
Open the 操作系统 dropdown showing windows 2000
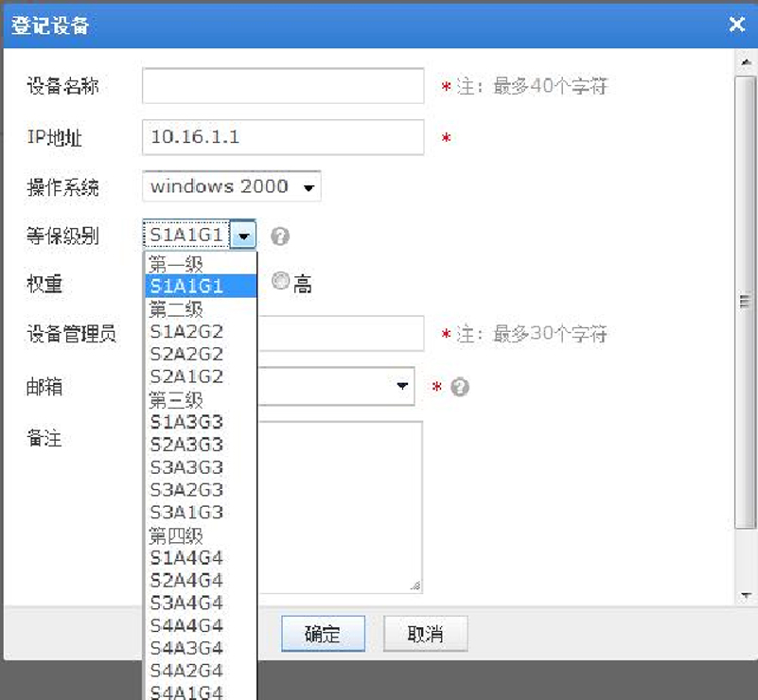232,186
